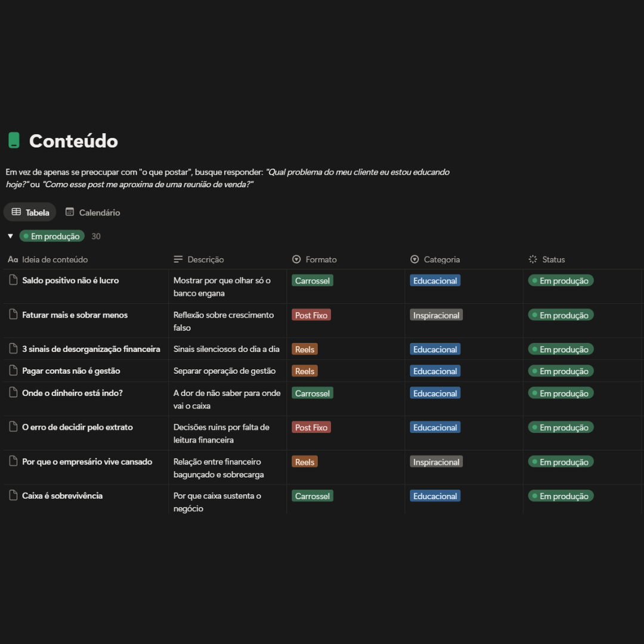
Task: Switch to the Calendário view tab
Action: (92, 212)
